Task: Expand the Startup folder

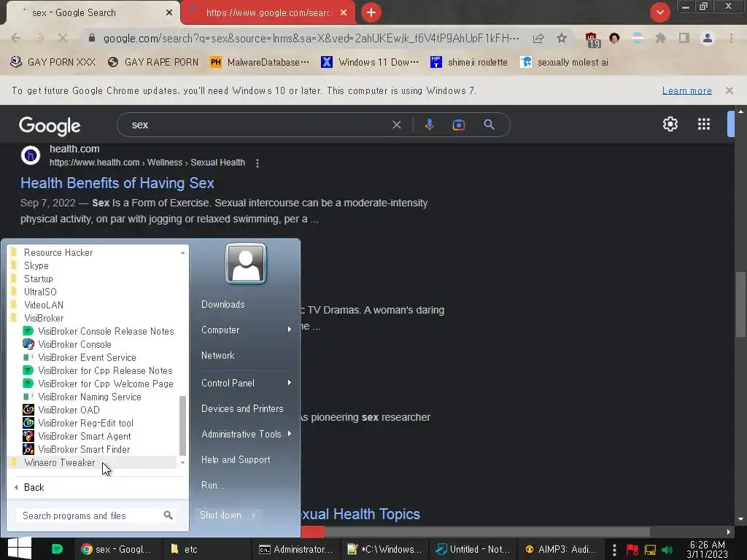Action: [38, 279]
